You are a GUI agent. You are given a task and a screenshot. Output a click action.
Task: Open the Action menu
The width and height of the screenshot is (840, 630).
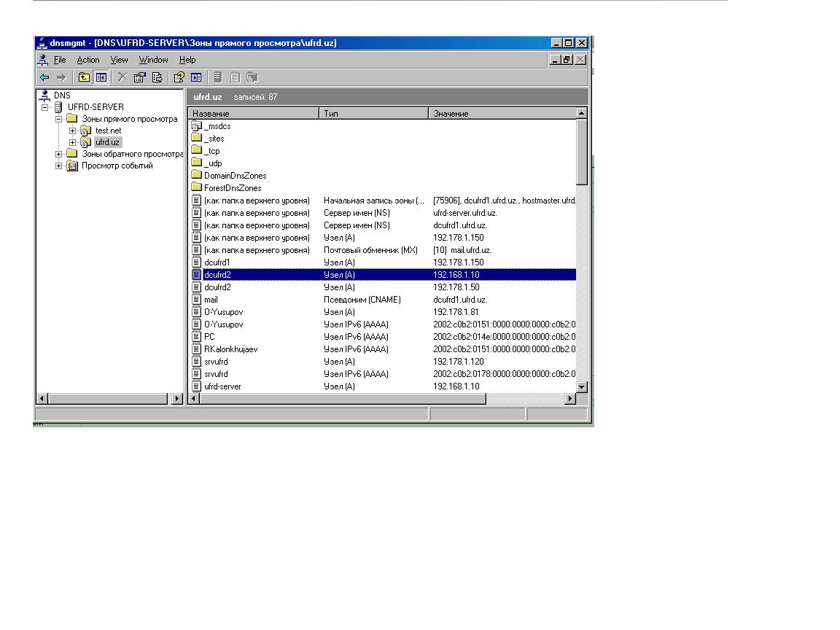[x=87, y=60]
